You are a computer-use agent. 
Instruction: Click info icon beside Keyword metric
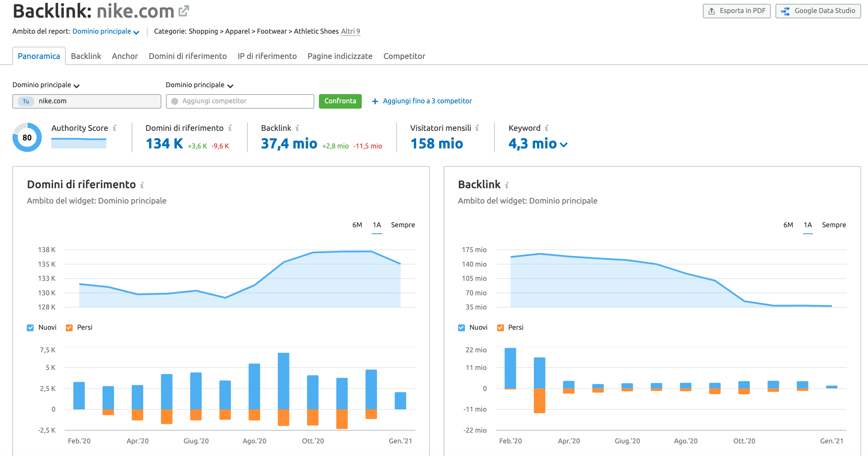click(546, 128)
